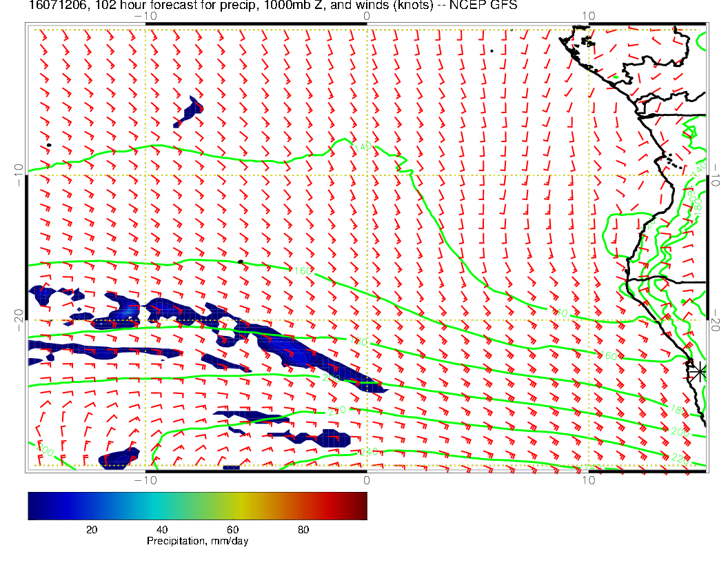Click the "-20" latitude label on left axis
728x563 pixels.
coord(19,320)
